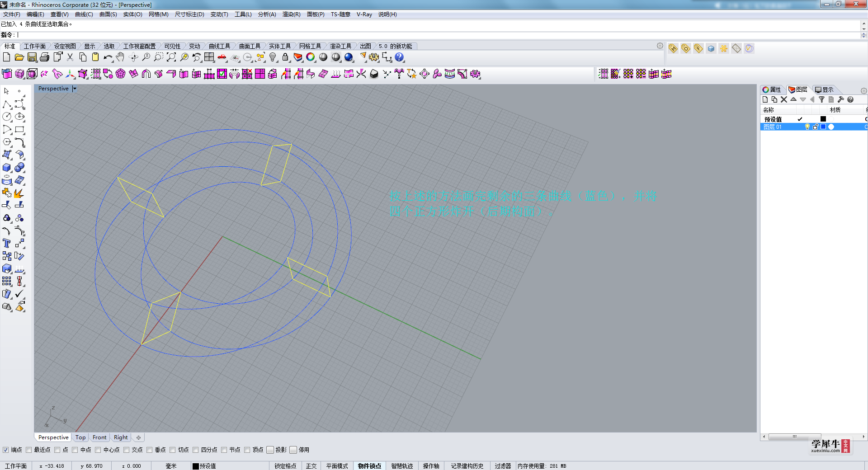Screen dimensions: 868x470
Task: Select the Sphere tool in left sidebar
Action: [x=19, y=168]
